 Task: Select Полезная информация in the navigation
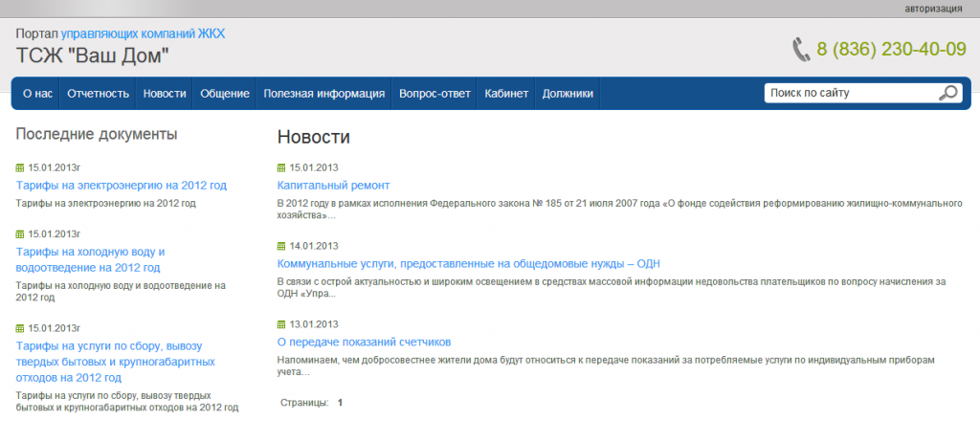324,94
